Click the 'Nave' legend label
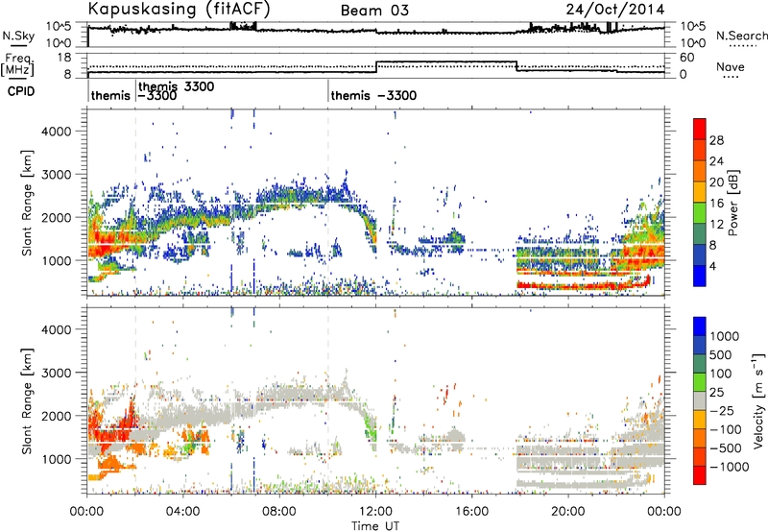Viewport: 768px width, 532px height. click(x=731, y=66)
